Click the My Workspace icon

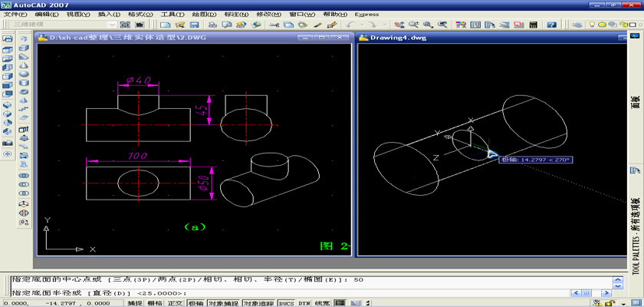click(x=140, y=25)
